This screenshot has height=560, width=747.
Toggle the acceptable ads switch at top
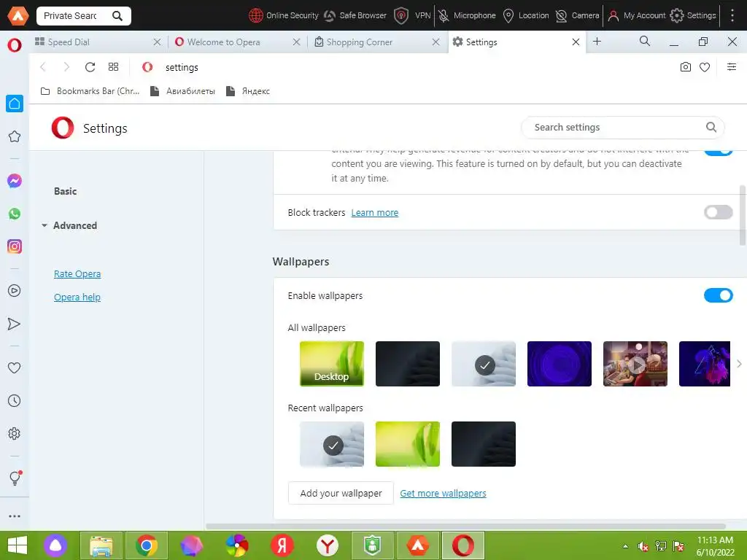pos(718,152)
